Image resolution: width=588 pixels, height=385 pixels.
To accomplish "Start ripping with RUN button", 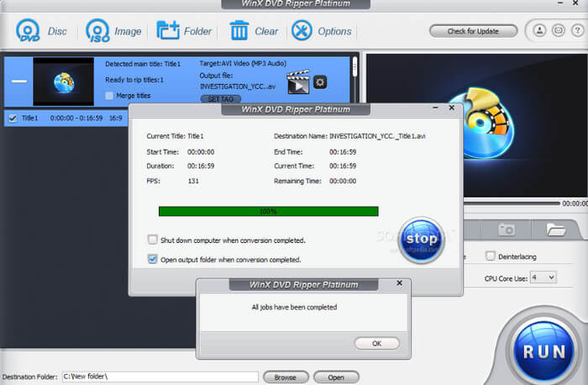I will coord(543,352).
